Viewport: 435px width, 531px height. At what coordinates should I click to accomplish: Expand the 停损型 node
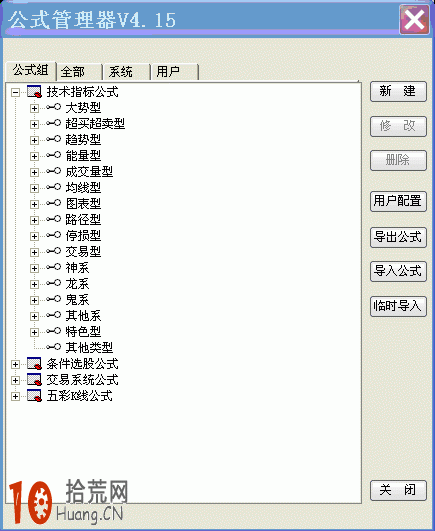point(34,236)
